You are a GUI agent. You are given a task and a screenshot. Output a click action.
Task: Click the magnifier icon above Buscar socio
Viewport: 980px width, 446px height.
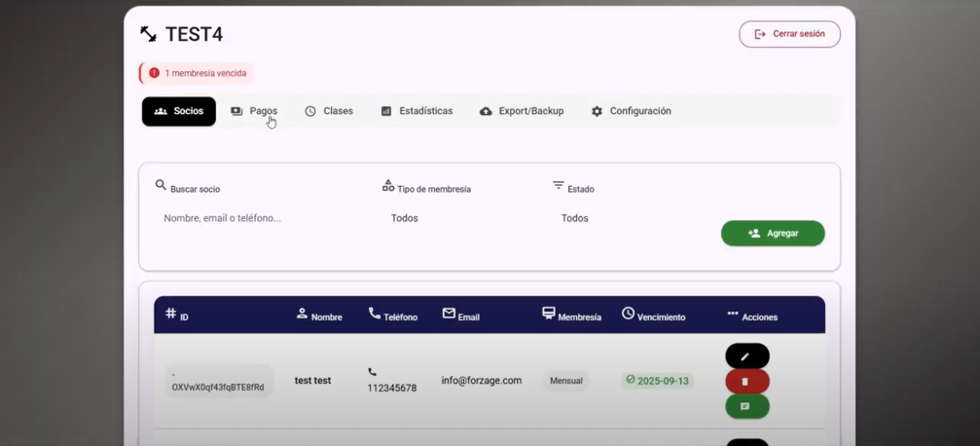pyautogui.click(x=161, y=185)
